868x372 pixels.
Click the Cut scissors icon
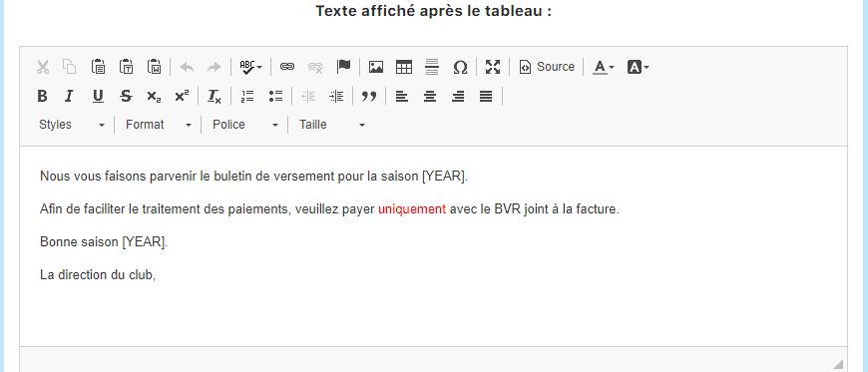click(x=43, y=67)
